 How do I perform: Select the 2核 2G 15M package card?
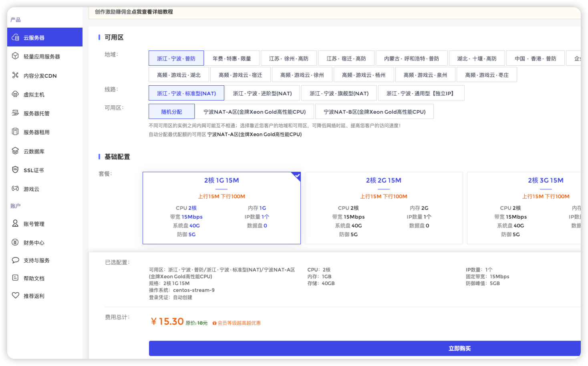coord(384,208)
